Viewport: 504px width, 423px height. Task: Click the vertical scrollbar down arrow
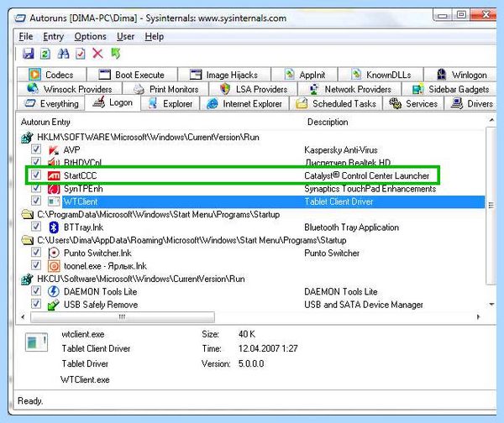click(x=491, y=304)
